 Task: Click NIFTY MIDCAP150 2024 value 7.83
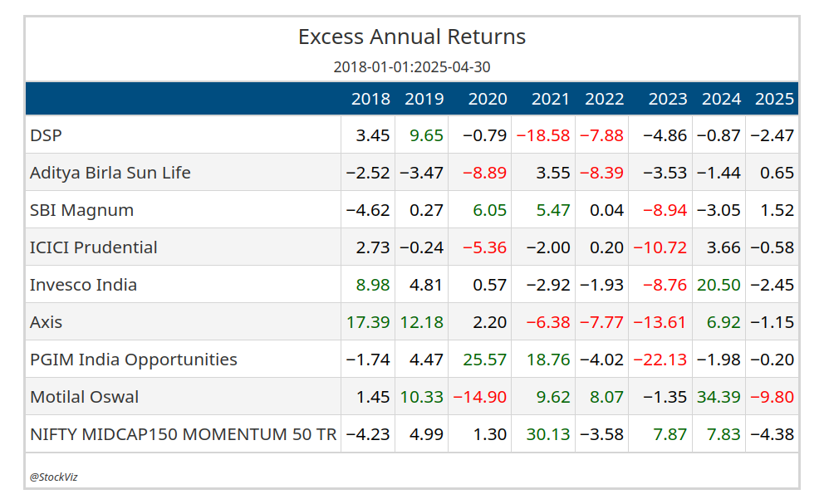coord(723,434)
